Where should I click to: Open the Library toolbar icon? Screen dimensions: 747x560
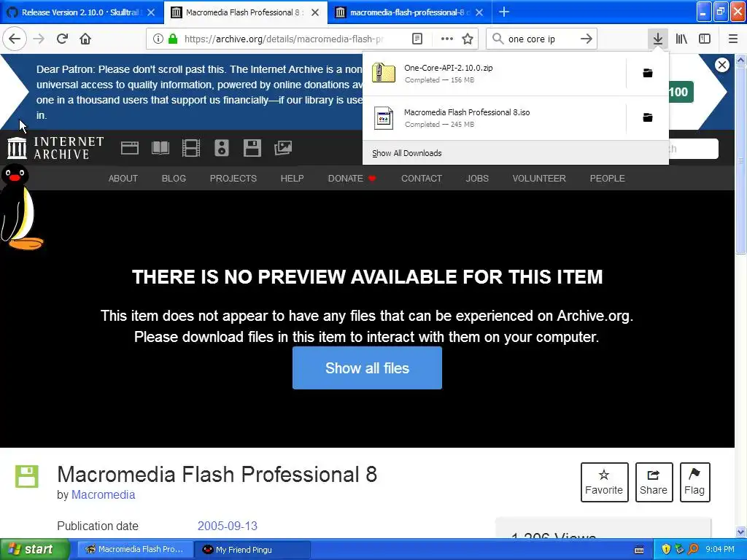(682, 39)
